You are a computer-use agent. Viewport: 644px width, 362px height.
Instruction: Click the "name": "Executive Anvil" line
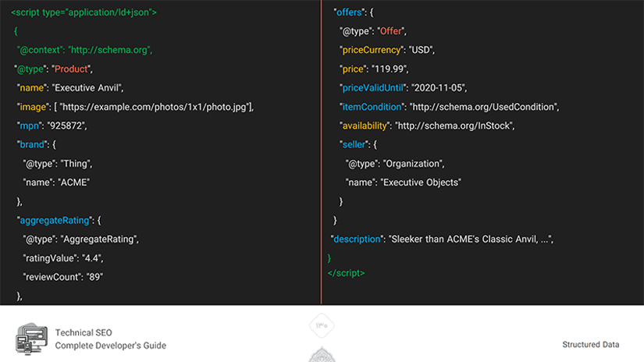pos(70,88)
